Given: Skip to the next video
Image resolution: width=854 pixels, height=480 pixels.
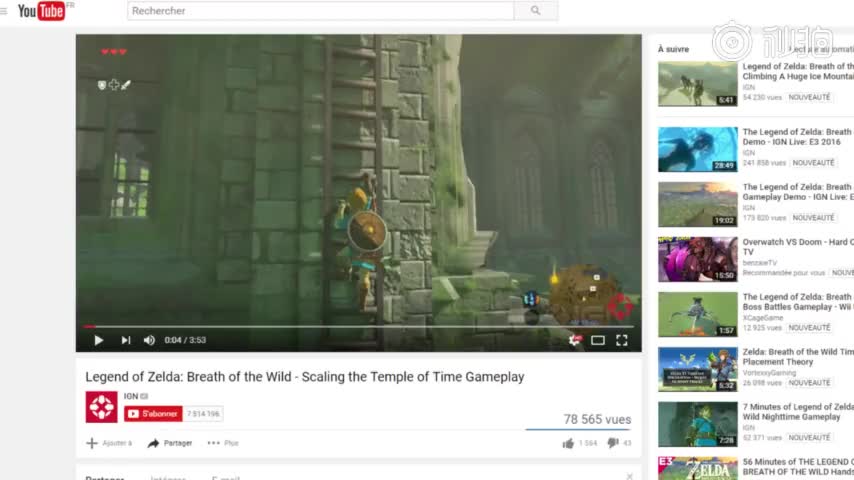Looking at the screenshot, I should [126, 340].
